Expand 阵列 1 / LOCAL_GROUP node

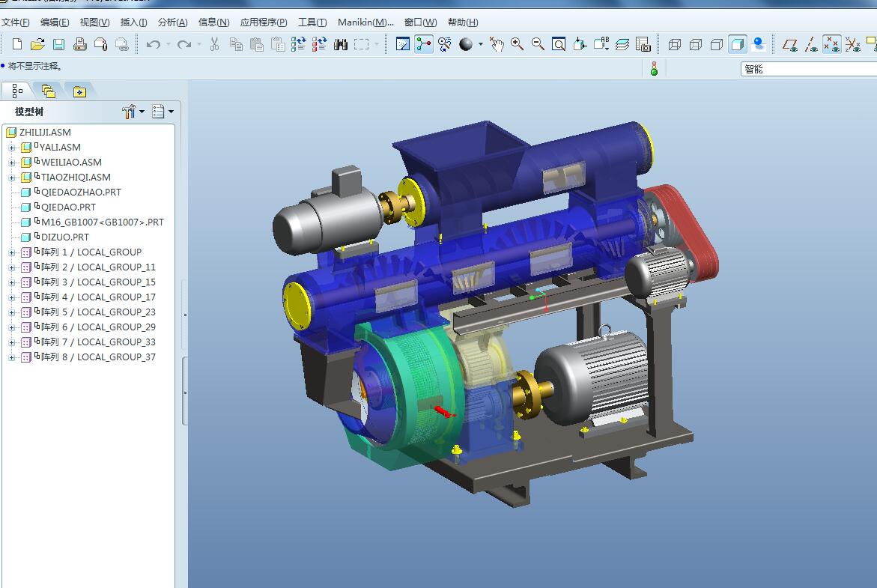11,253
